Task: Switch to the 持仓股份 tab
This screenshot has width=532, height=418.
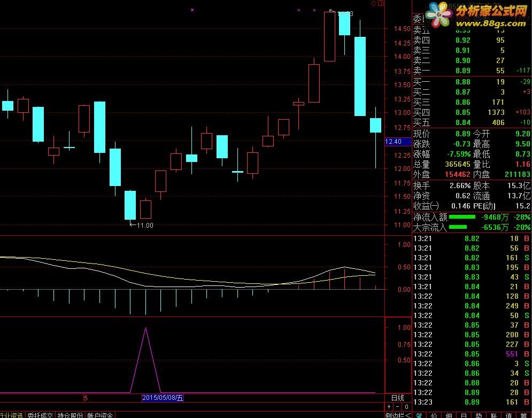Action: point(70,415)
